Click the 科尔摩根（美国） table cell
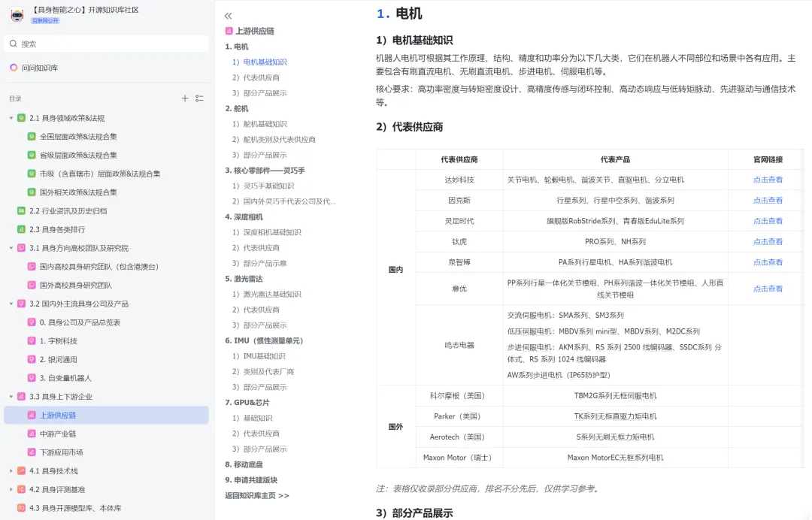The image size is (812, 520). click(459, 396)
